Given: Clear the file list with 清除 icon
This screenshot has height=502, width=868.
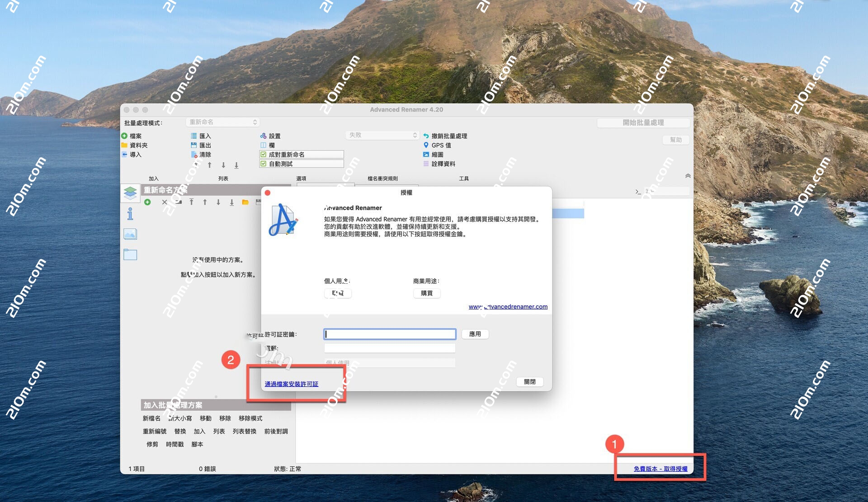Looking at the screenshot, I should tap(194, 155).
